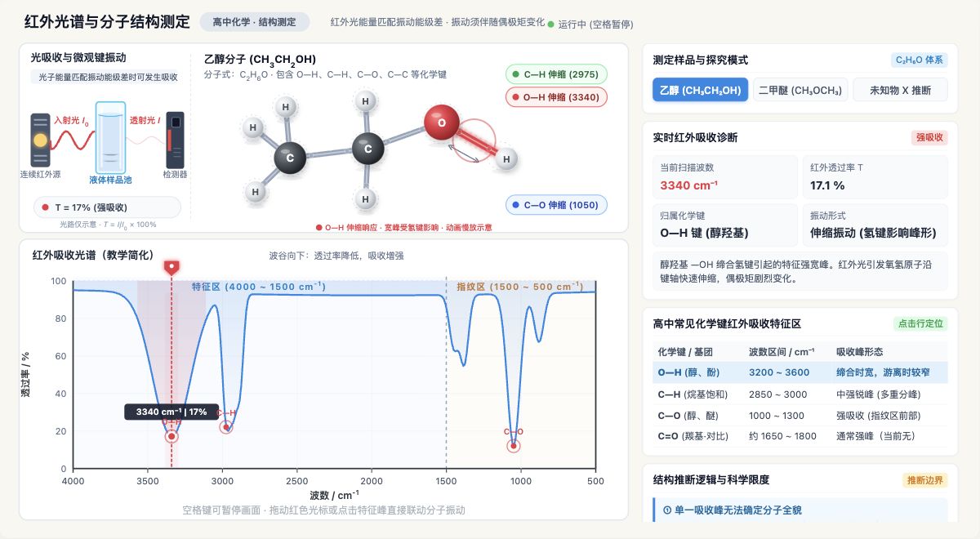This screenshot has height=539, width=980.
Task: Click the 红外吸收光谱（教学简化）heading
Action: pyautogui.click(x=93, y=256)
